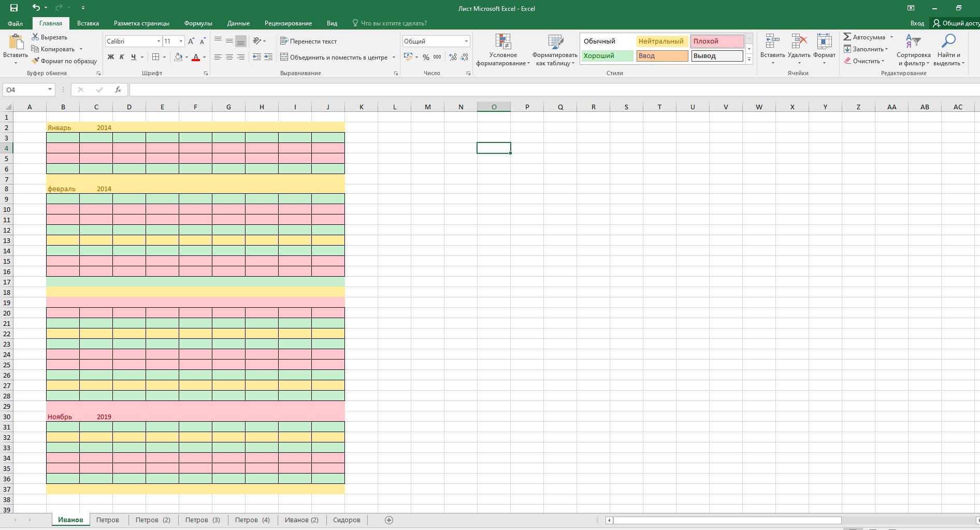Align text left
Viewport: 980px width, 530px height.
coord(218,57)
